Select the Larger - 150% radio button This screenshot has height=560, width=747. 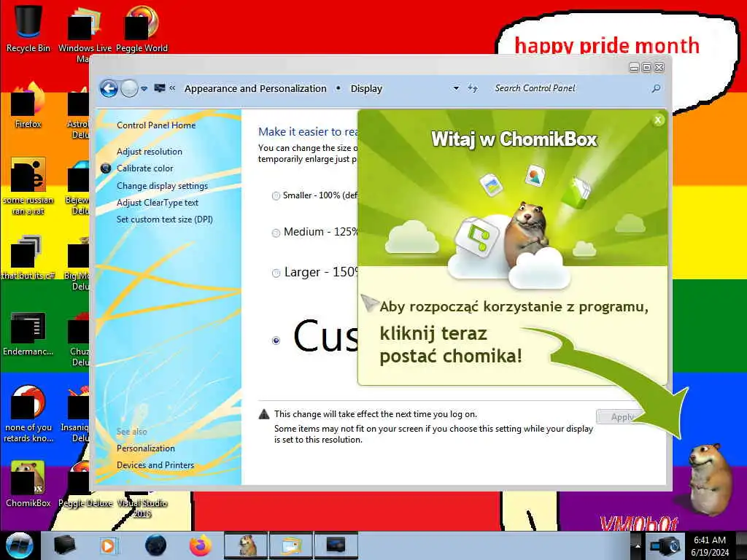coord(276,273)
